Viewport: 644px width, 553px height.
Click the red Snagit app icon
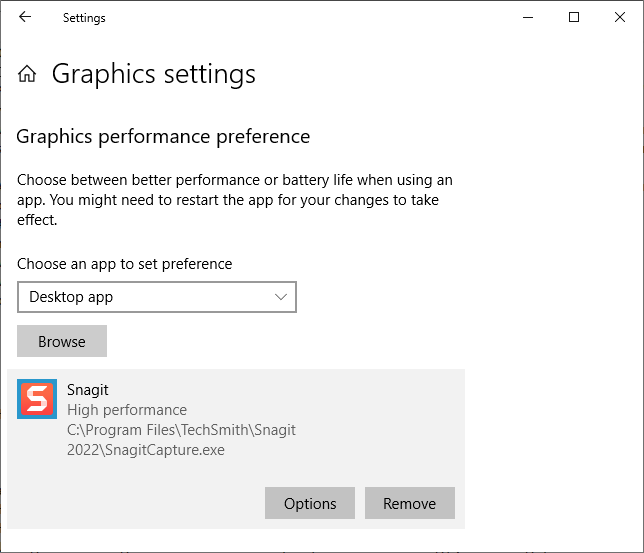pos(37,399)
